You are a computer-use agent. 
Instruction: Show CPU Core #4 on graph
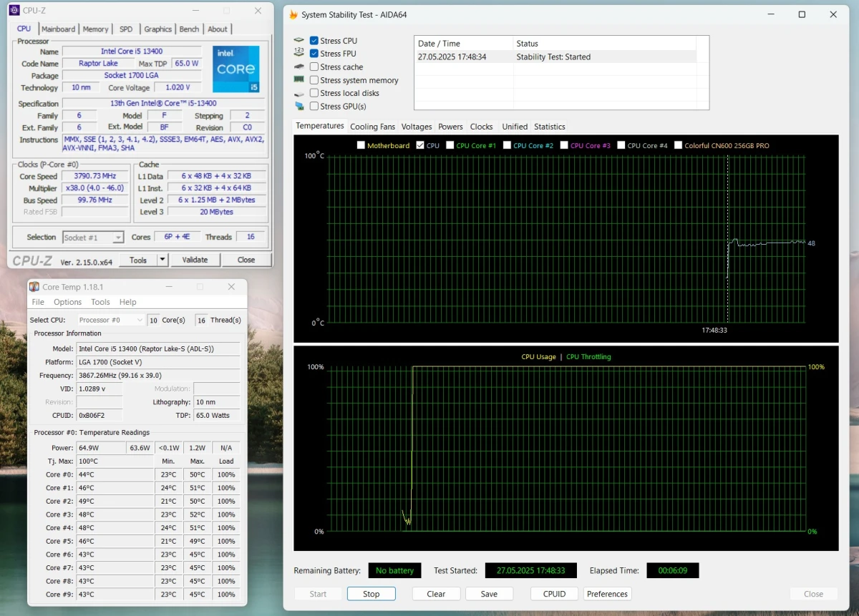point(621,145)
